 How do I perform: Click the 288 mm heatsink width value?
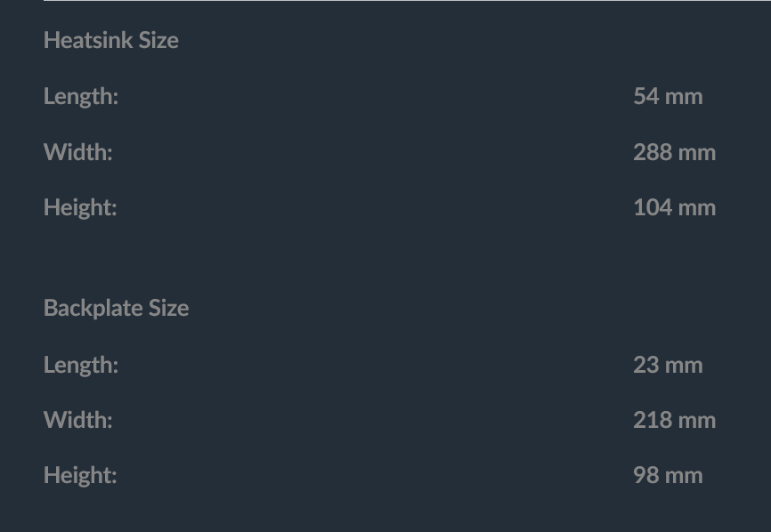pyautogui.click(x=674, y=152)
